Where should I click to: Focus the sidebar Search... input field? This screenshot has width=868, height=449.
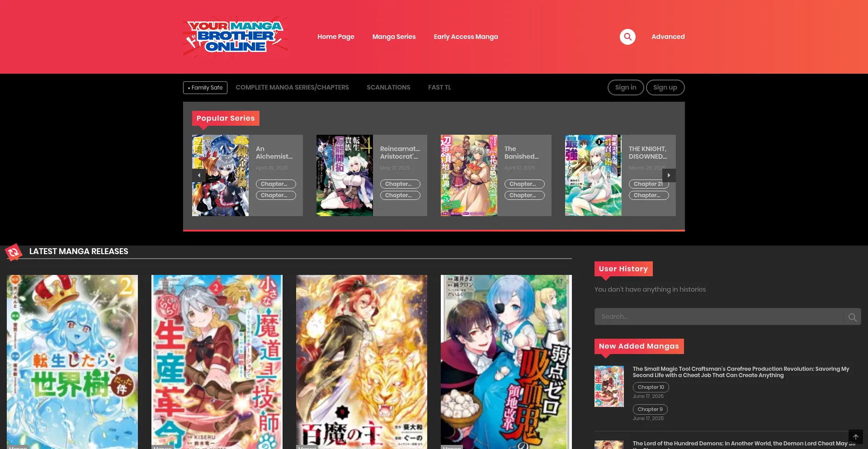click(x=719, y=317)
